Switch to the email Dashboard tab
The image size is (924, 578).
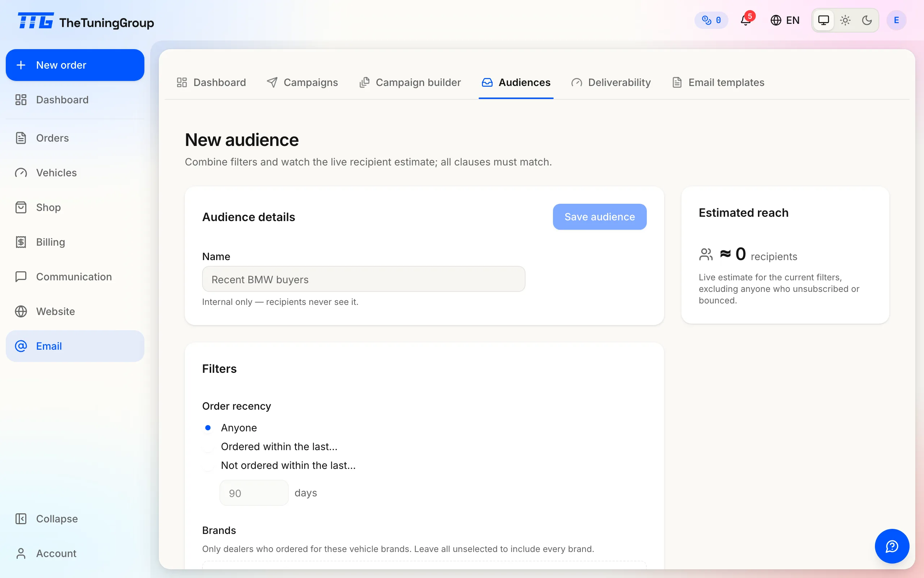coord(211,83)
